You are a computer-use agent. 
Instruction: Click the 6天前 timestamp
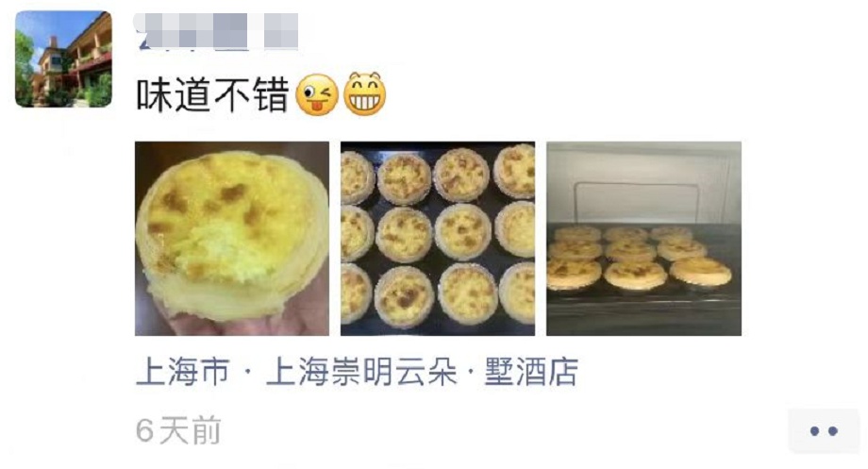(178, 431)
